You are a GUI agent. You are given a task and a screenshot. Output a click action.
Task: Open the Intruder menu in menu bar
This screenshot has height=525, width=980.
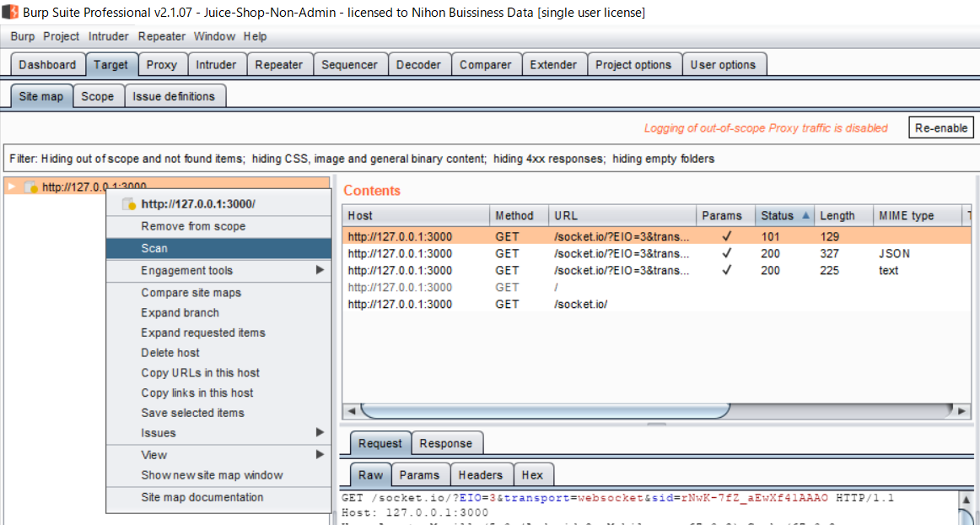point(108,36)
